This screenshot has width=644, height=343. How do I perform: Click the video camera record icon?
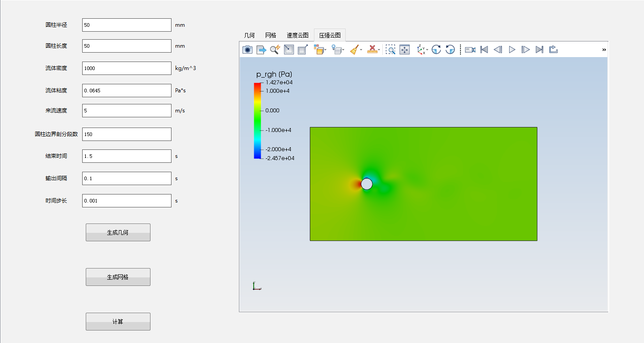click(x=470, y=50)
